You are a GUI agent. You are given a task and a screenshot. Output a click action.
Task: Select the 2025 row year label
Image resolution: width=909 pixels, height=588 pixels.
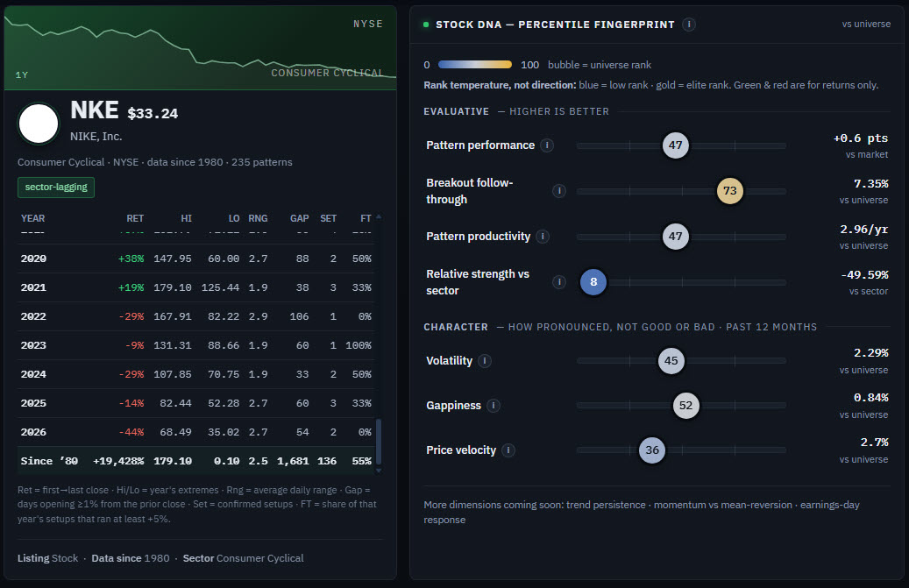click(x=33, y=404)
